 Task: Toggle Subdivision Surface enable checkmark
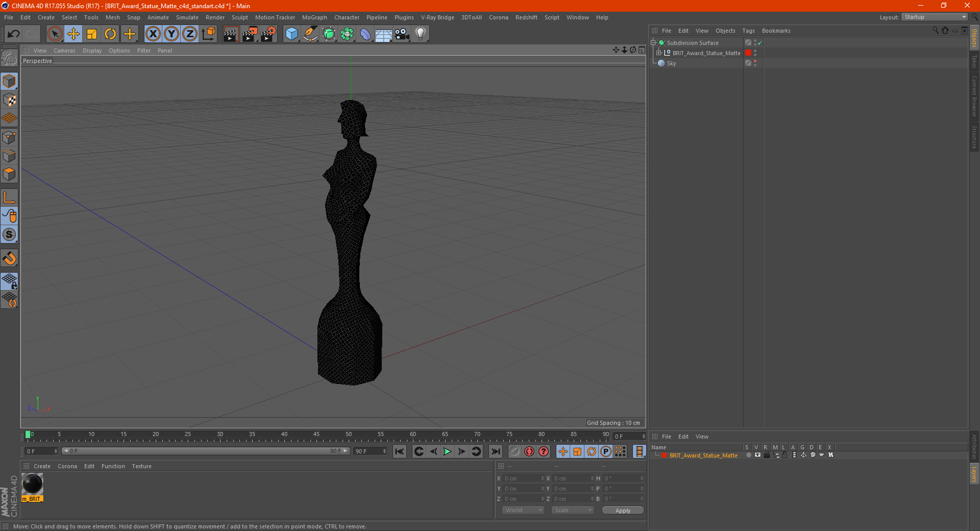click(x=760, y=43)
